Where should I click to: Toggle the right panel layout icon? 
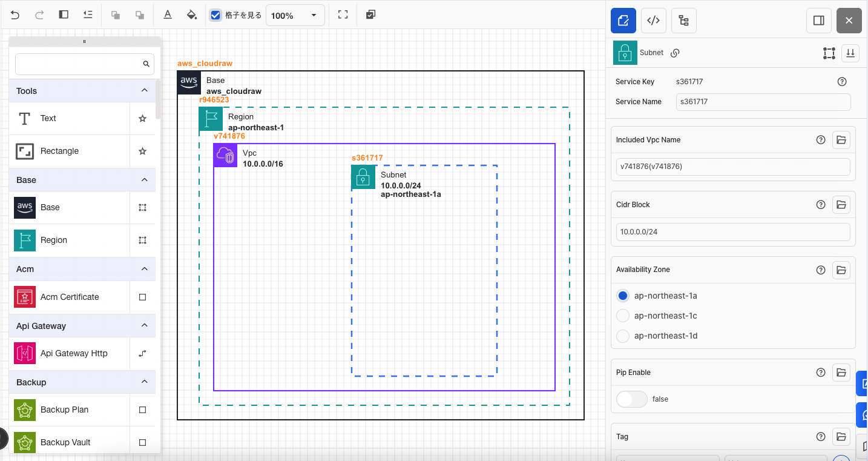pyautogui.click(x=819, y=21)
